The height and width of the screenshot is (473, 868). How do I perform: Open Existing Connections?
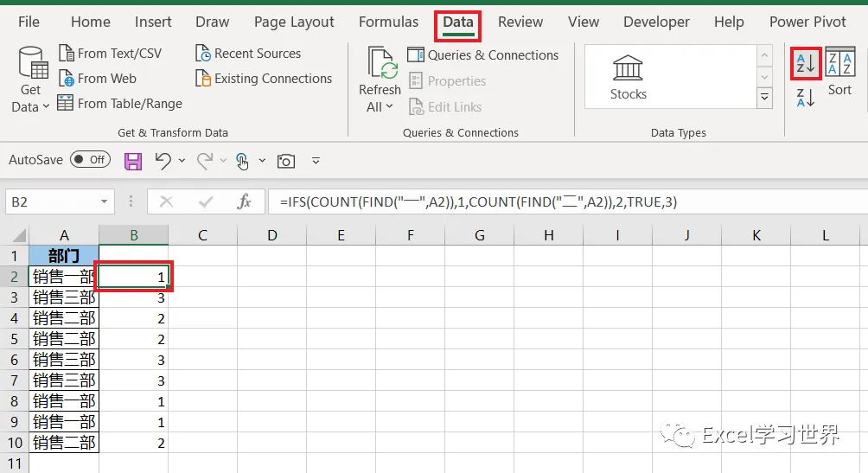264,78
